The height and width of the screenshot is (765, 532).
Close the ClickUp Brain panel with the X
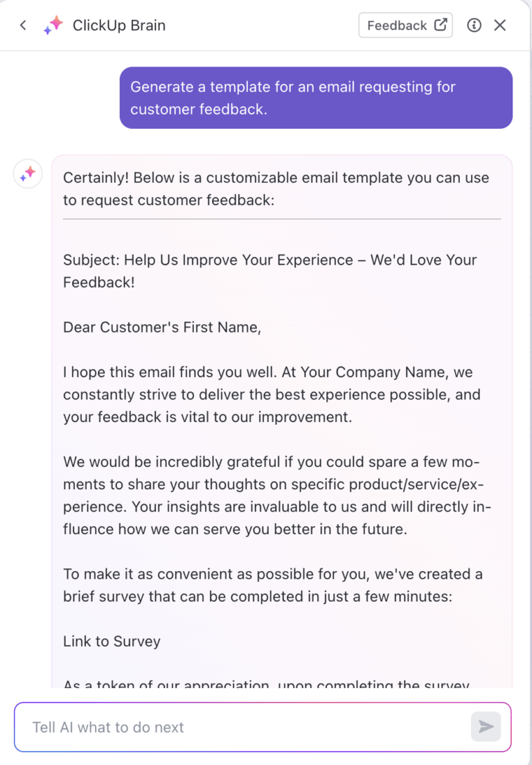pyautogui.click(x=500, y=25)
